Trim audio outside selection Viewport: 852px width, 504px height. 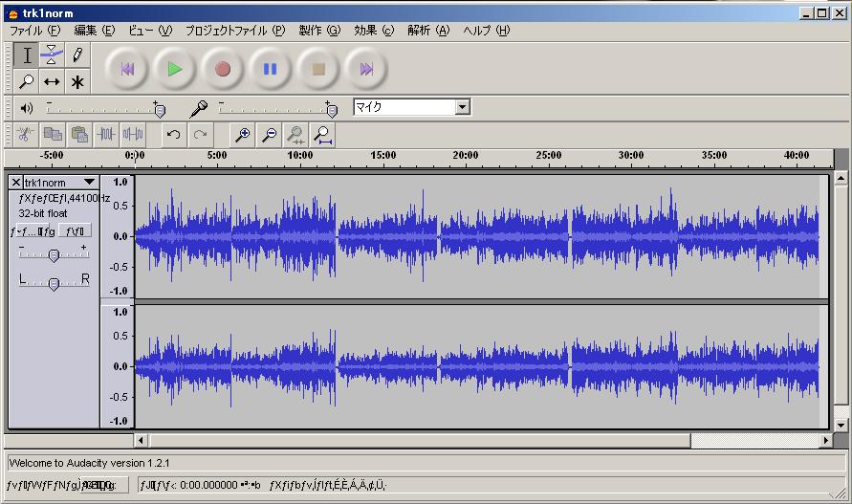pos(106,134)
